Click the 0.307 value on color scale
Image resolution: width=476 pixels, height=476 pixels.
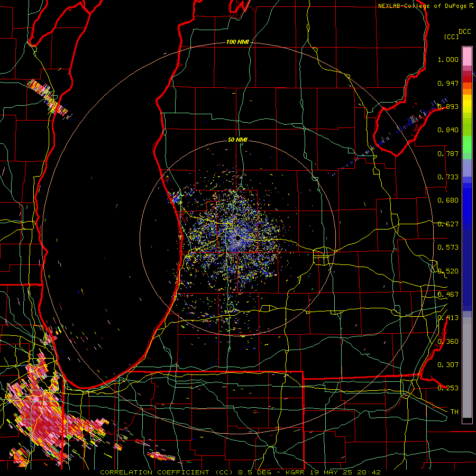[448, 365]
